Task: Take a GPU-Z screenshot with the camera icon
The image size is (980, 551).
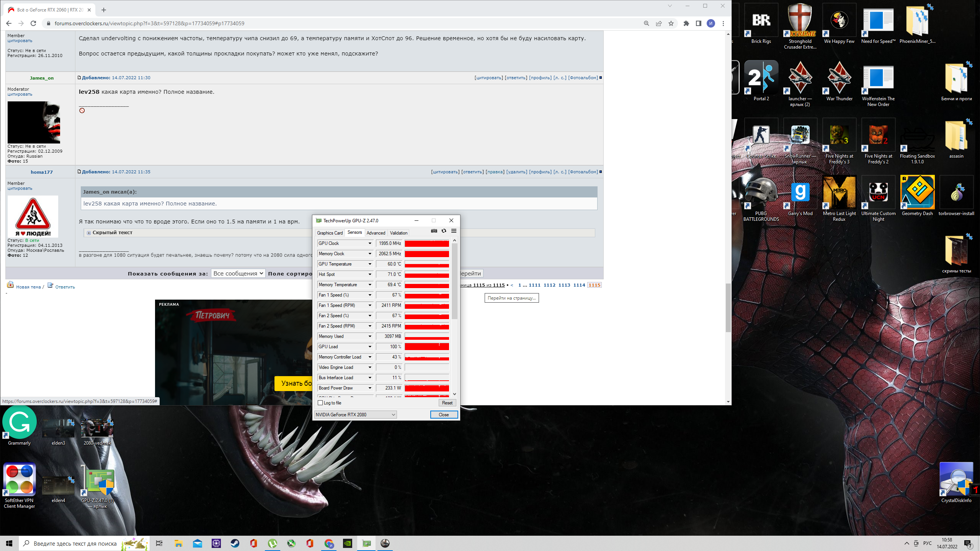Action: 434,231
